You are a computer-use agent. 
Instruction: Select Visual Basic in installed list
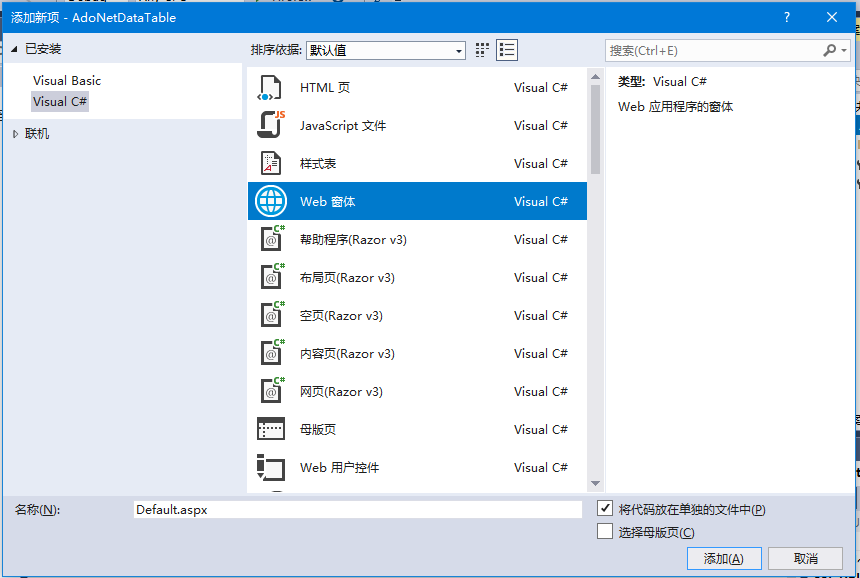(x=67, y=81)
